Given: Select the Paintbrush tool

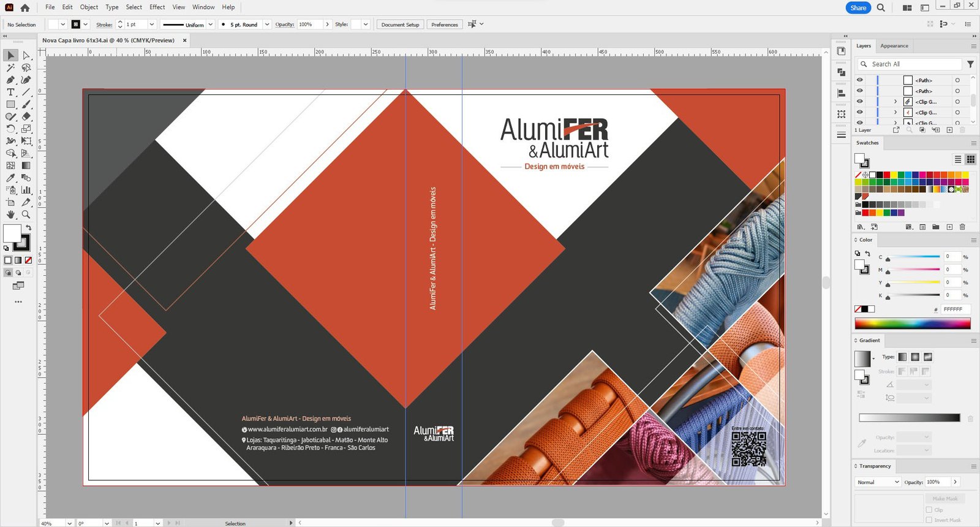Looking at the screenshot, I should pyautogui.click(x=26, y=105).
